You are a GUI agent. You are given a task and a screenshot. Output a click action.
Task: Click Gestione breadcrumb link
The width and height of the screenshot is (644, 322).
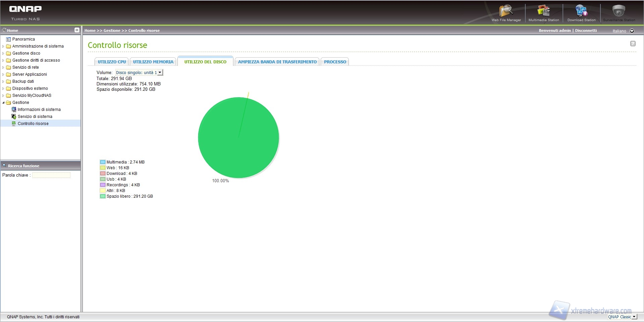pos(112,30)
